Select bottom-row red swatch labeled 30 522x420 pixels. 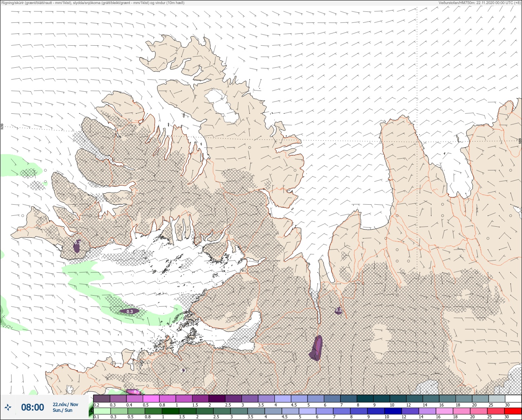click(x=513, y=411)
